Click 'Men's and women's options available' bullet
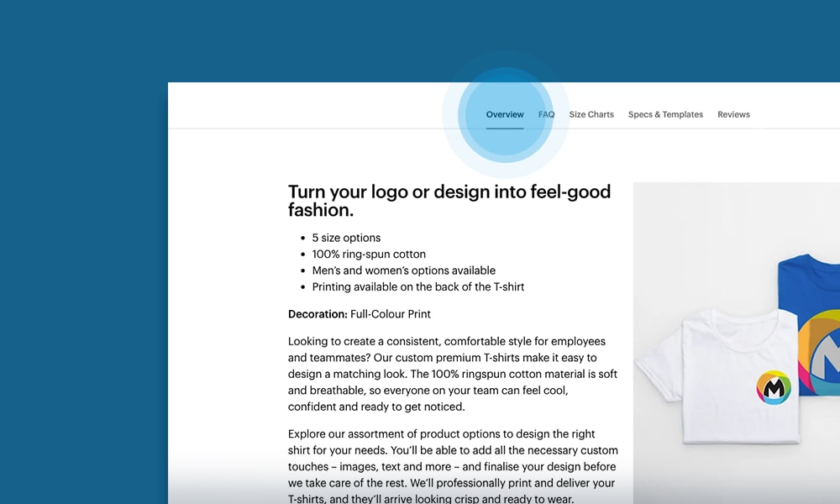This screenshot has height=504, width=840. 403,270
